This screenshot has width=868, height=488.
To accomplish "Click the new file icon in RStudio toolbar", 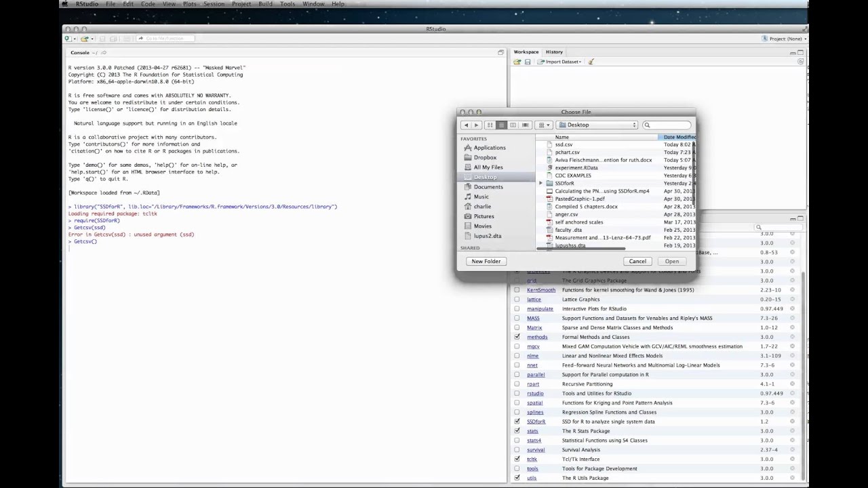I will coord(68,39).
